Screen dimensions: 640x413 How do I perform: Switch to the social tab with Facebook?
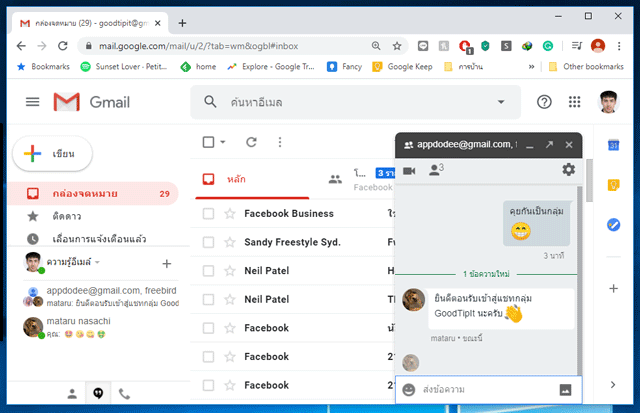pyautogui.click(x=360, y=179)
